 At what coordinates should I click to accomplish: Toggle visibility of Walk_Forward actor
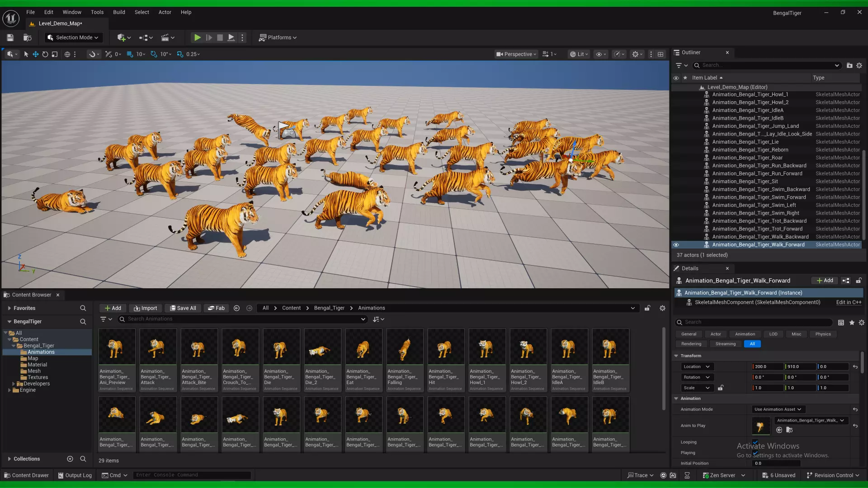pyautogui.click(x=676, y=245)
